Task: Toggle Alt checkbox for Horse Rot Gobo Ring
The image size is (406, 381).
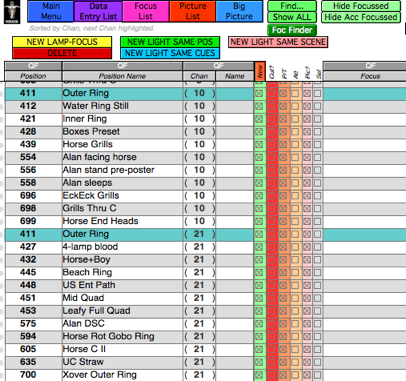Action: (x=295, y=337)
